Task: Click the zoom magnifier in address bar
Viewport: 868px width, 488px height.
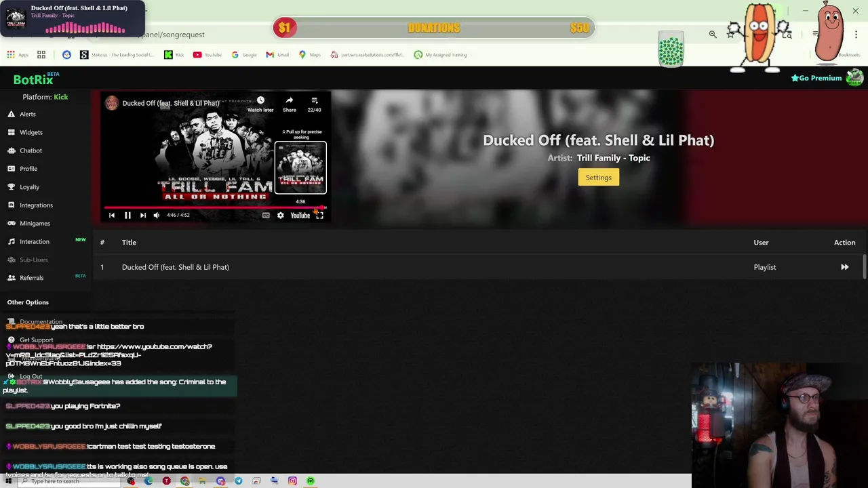Action: (x=713, y=34)
